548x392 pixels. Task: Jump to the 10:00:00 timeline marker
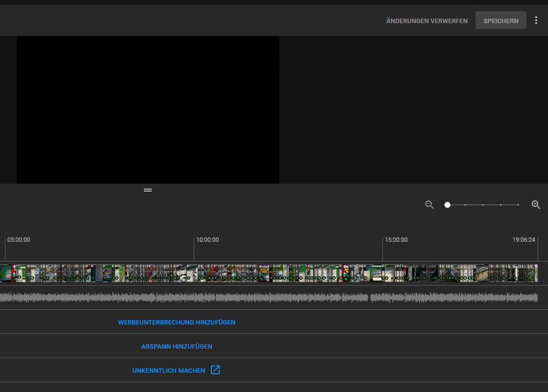point(207,240)
